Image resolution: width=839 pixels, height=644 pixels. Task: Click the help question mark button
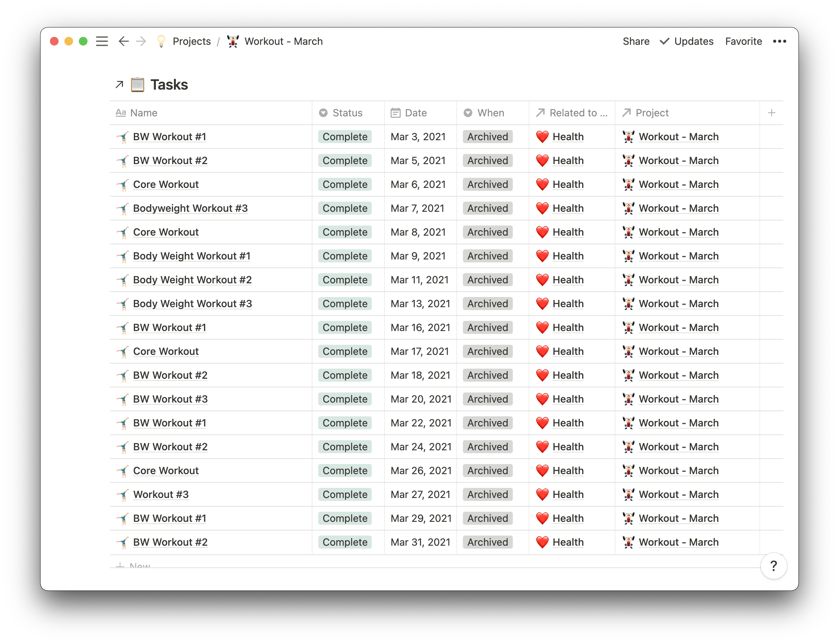click(773, 566)
